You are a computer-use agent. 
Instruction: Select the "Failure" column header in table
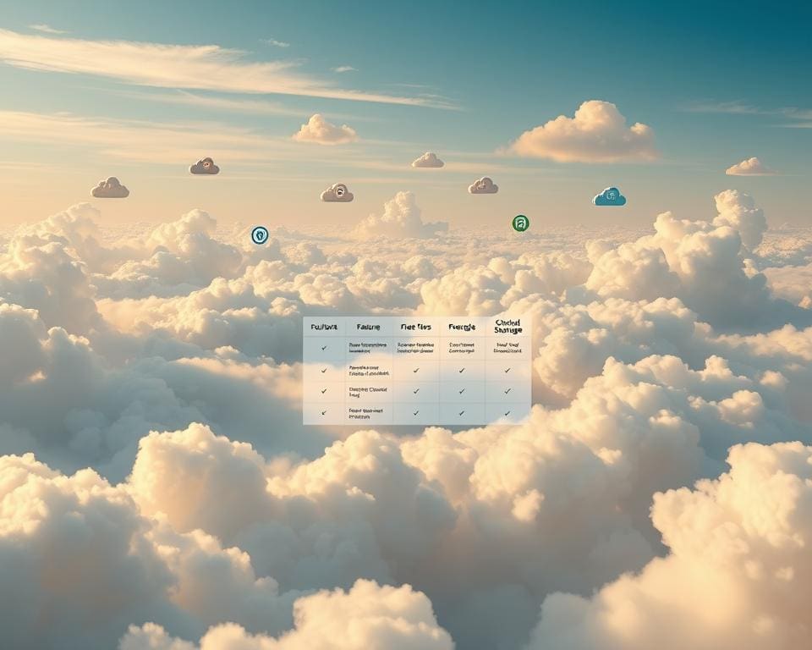coord(368,327)
